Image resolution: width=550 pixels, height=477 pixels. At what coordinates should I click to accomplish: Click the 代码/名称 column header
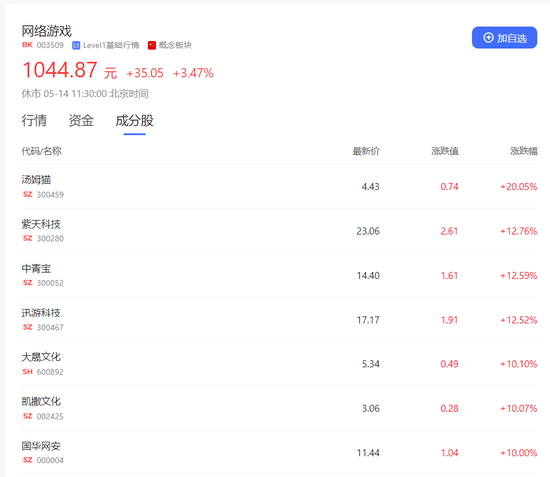(x=41, y=151)
